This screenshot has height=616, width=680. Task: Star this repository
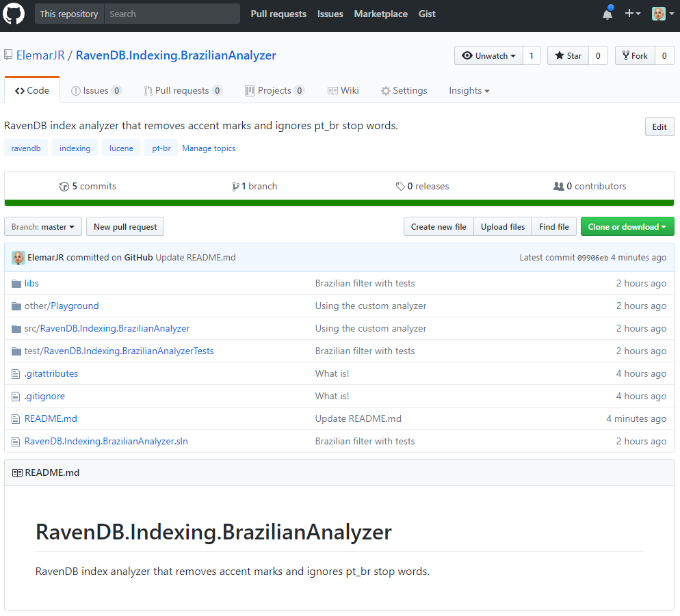click(567, 56)
